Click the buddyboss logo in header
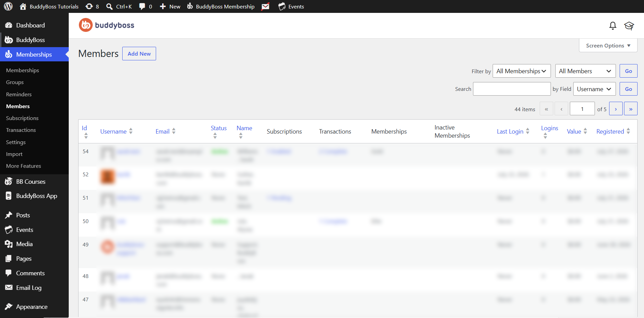Image resolution: width=644 pixels, height=318 pixels. pos(107,25)
